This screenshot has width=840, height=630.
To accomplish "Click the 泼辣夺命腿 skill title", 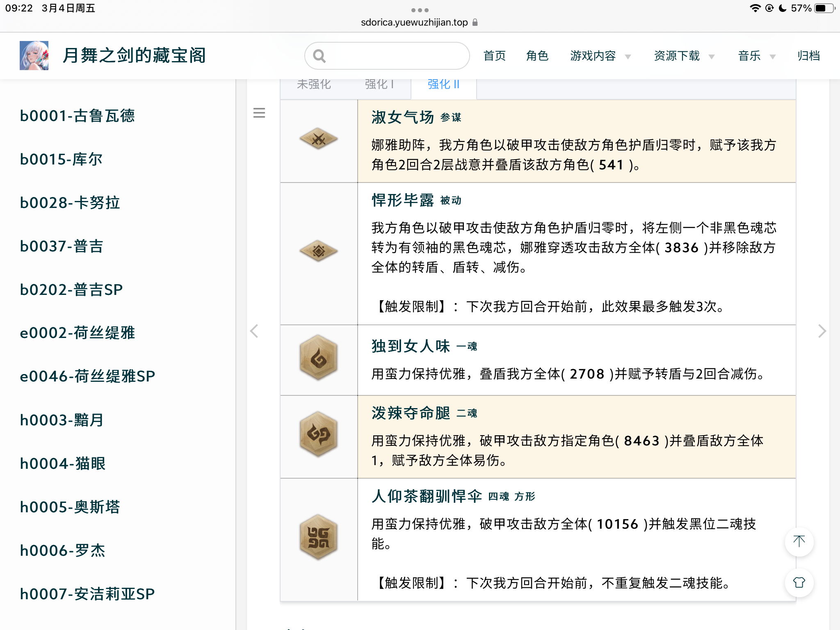I will [x=411, y=413].
